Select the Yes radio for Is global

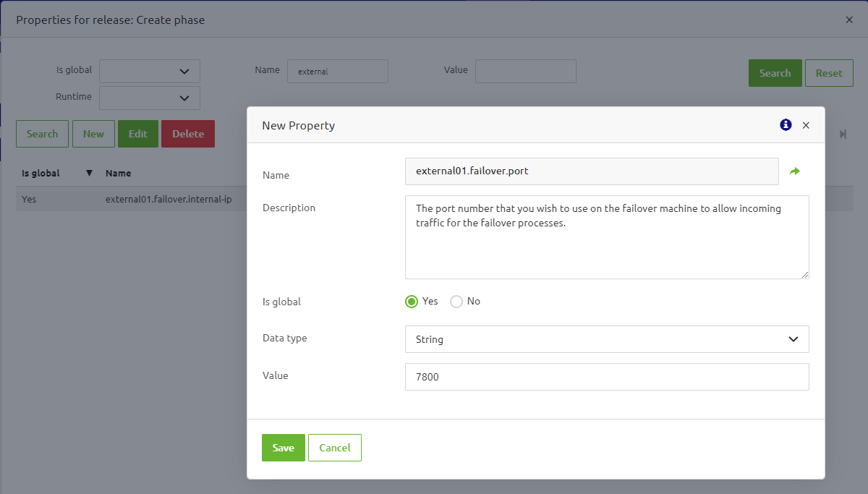point(411,301)
